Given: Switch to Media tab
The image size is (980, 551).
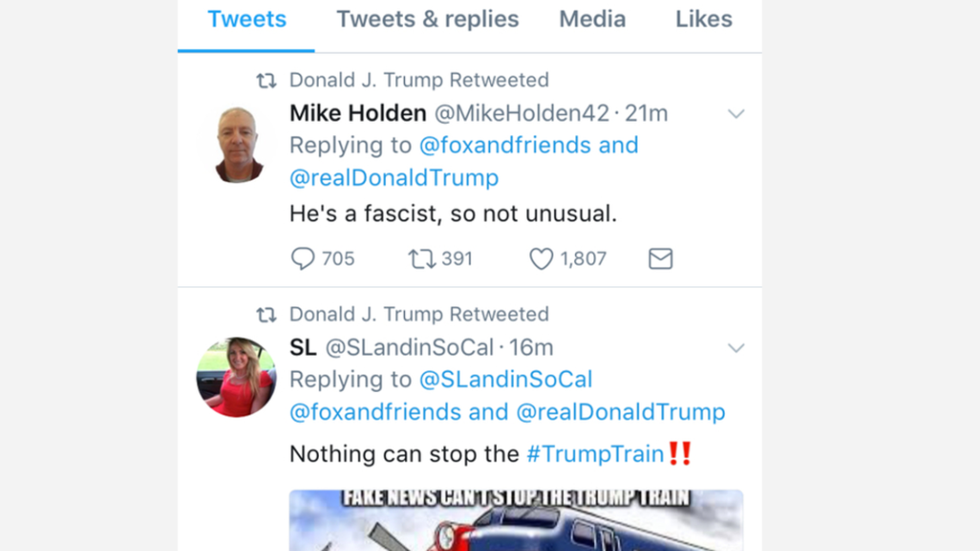Looking at the screenshot, I should point(592,19).
